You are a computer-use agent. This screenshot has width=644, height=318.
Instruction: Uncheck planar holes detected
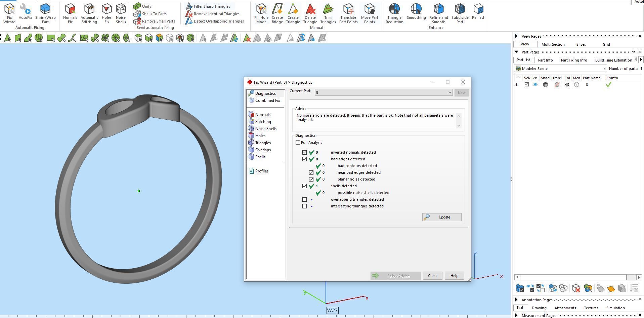tap(311, 179)
